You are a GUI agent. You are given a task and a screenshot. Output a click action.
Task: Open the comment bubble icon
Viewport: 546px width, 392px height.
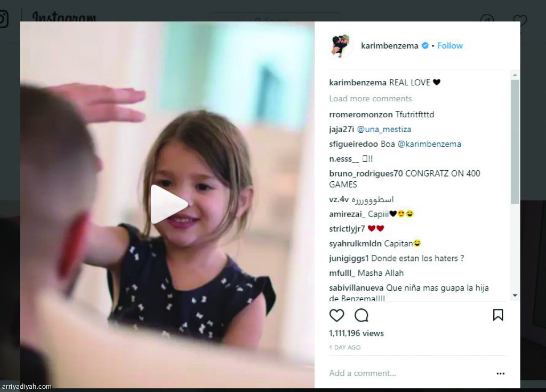click(362, 315)
